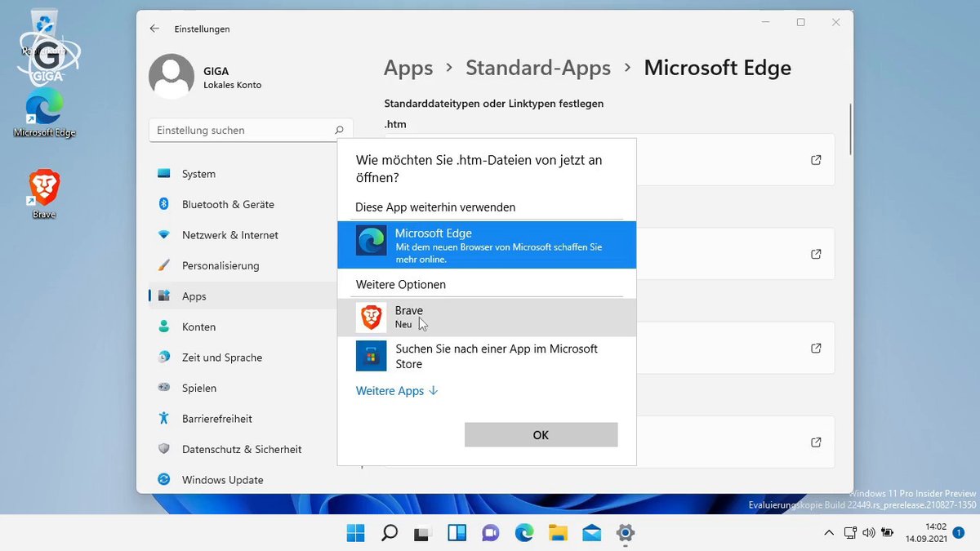The height and width of the screenshot is (551, 980).
Task: Open File Explorer from the taskbar
Action: (x=558, y=532)
